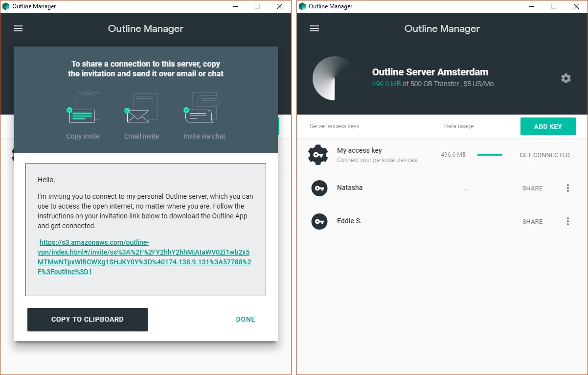Image resolution: width=588 pixels, height=375 pixels.
Task: Click the Invite via chat label
Action: coord(204,136)
